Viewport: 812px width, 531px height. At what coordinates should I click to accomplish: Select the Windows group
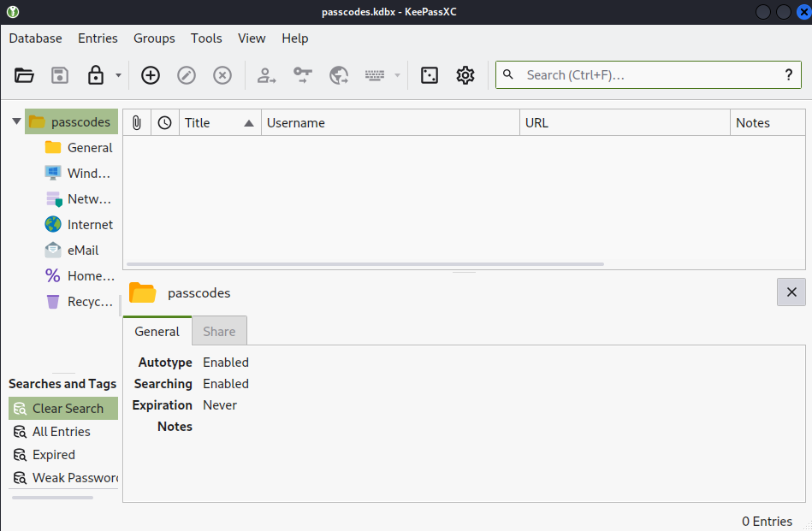[79, 174]
